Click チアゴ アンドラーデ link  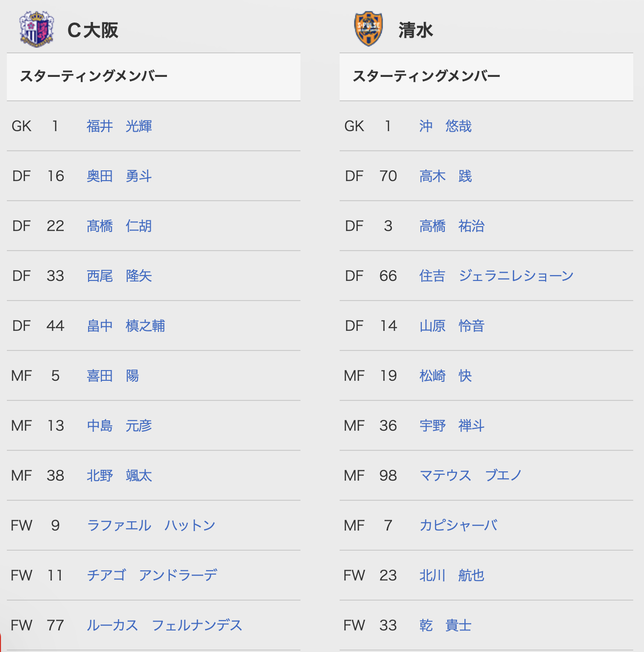152,576
